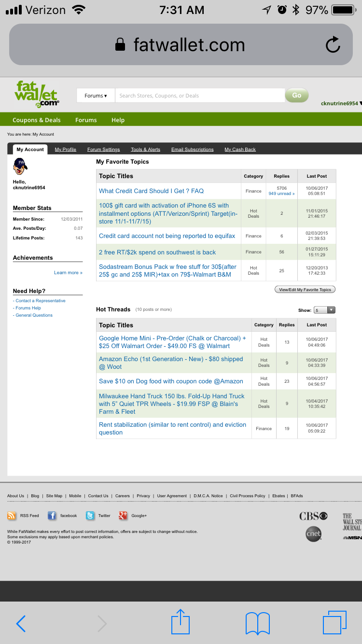Click the Careers footer link
Image resolution: width=362 pixels, height=644 pixels.
point(122,496)
